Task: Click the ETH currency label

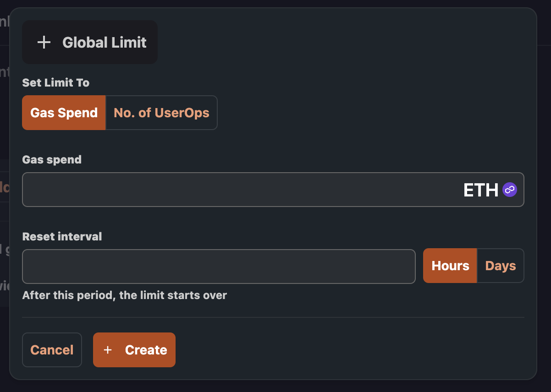Action: click(480, 190)
